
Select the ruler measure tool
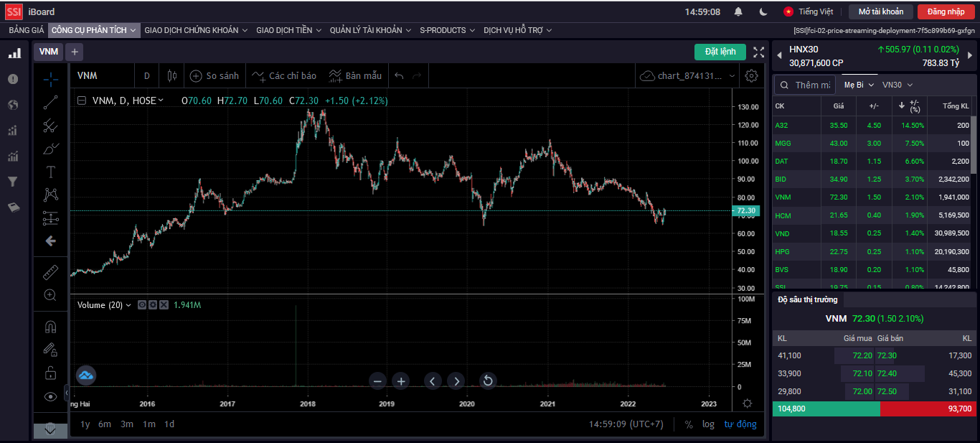point(50,272)
